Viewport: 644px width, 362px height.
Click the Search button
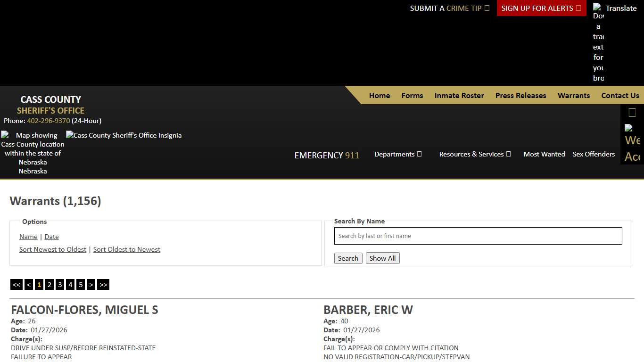tap(348, 258)
